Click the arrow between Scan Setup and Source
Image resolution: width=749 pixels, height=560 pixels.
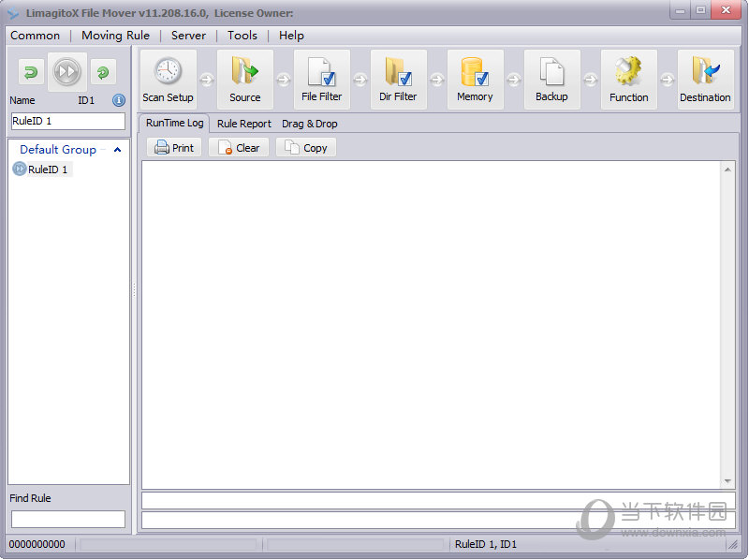tap(207, 80)
